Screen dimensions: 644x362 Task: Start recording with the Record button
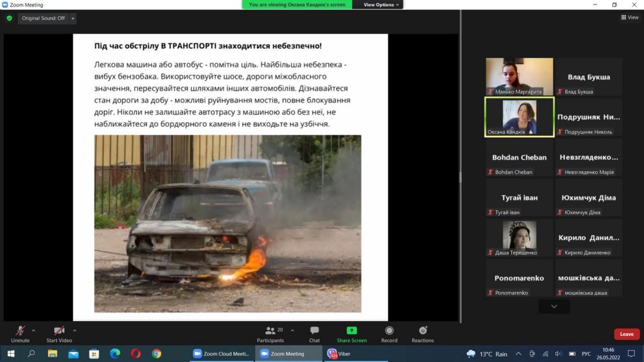pyautogui.click(x=389, y=334)
